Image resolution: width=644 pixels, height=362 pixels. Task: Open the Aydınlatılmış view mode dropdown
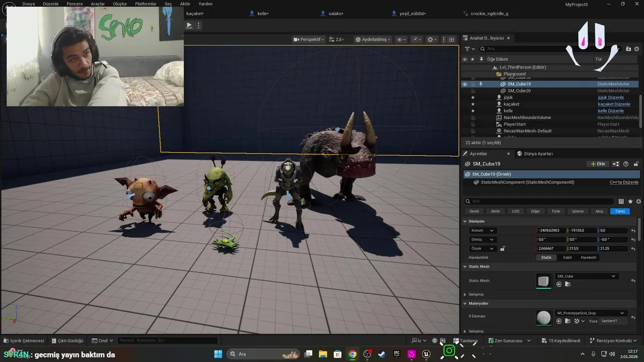pos(373,39)
